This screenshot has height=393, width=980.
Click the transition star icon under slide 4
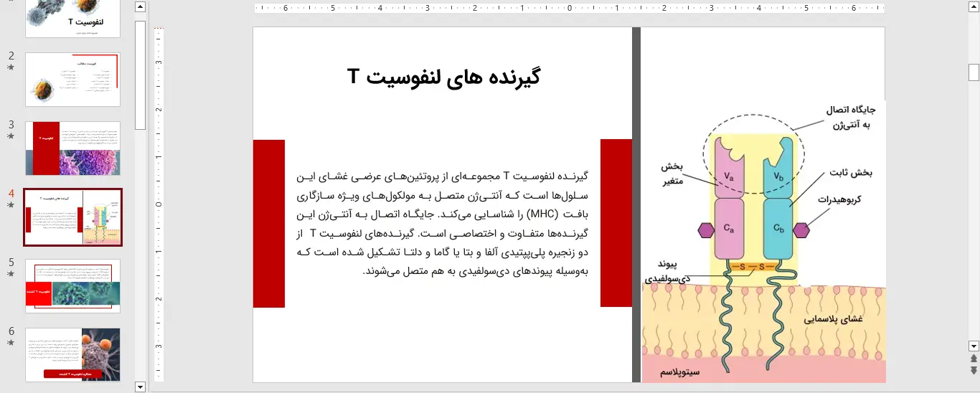(x=11, y=205)
